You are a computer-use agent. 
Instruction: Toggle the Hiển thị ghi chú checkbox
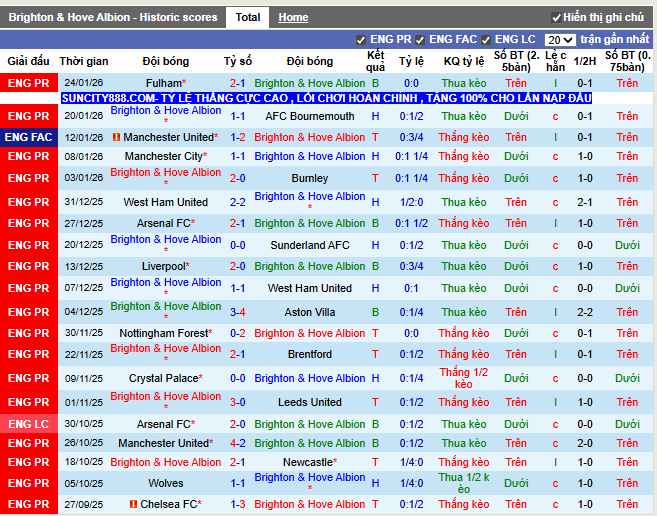(x=556, y=18)
